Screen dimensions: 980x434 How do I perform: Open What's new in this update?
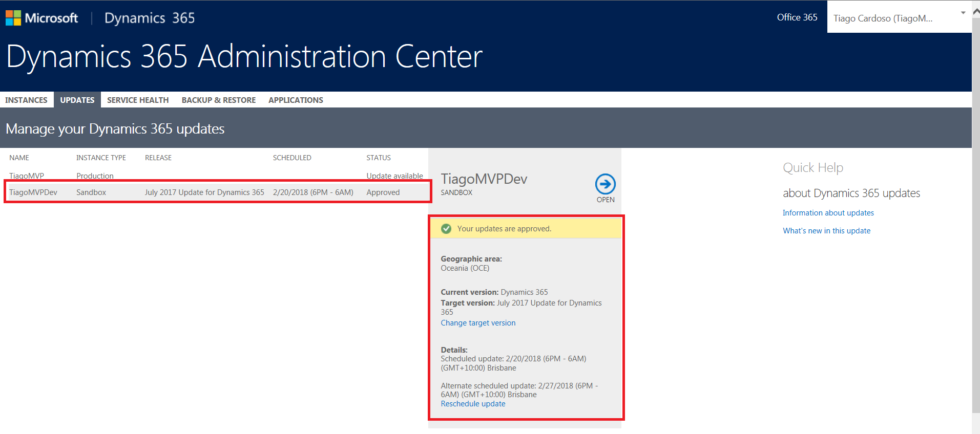[x=826, y=231]
